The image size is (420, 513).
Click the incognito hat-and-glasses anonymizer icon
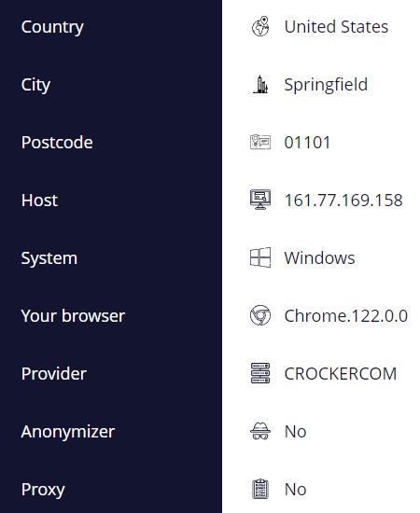pyautogui.click(x=260, y=431)
